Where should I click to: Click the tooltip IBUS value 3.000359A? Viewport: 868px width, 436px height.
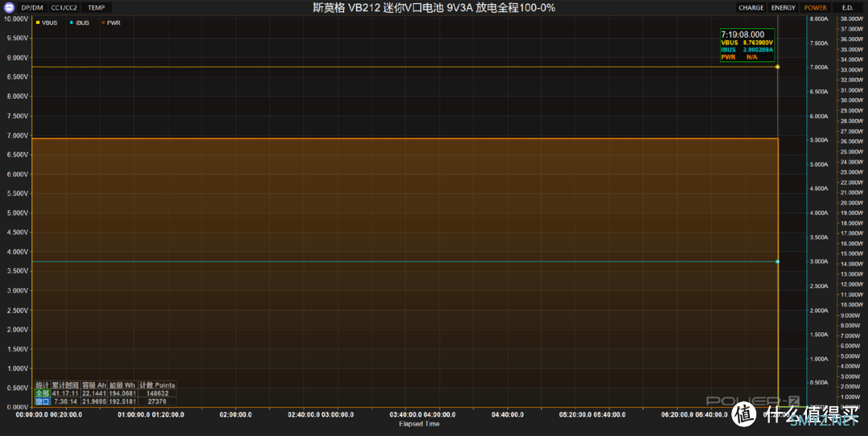point(758,50)
